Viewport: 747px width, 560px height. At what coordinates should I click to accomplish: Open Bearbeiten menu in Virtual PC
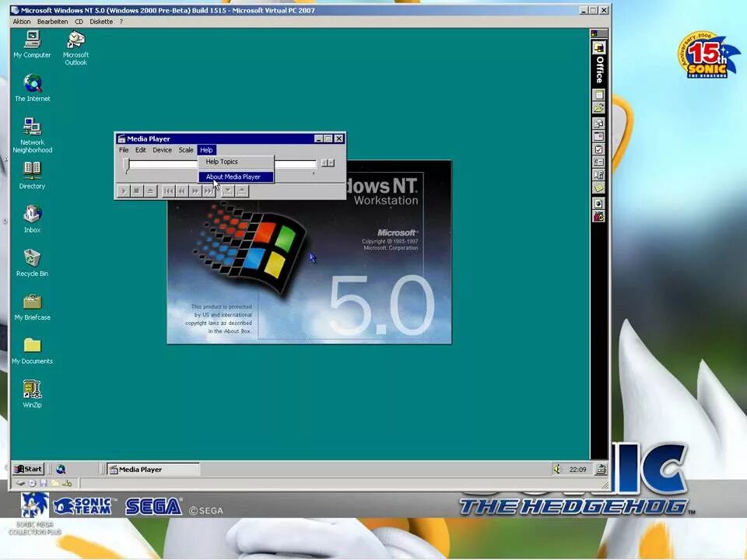point(52,22)
